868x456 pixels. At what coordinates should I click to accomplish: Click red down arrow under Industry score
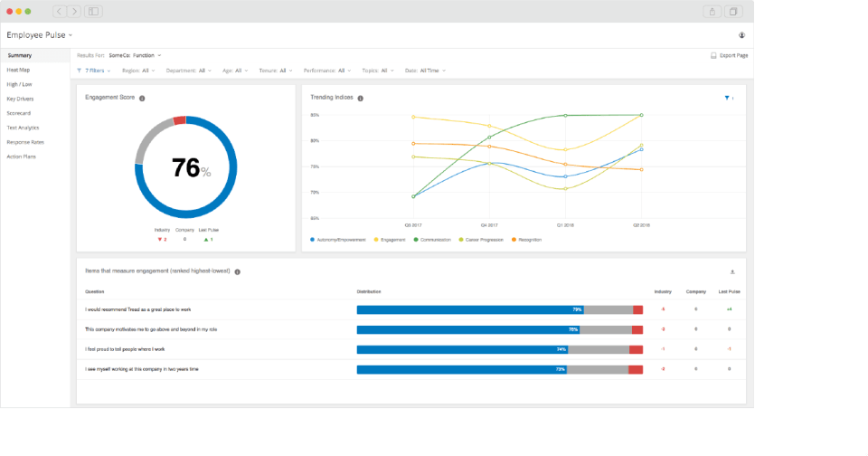click(x=159, y=240)
